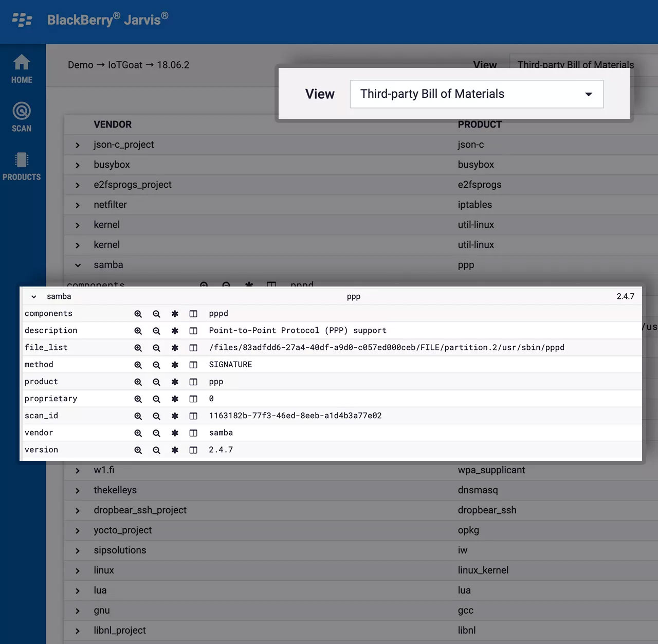Open the View dropdown in the enlarged callout

tap(477, 94)
